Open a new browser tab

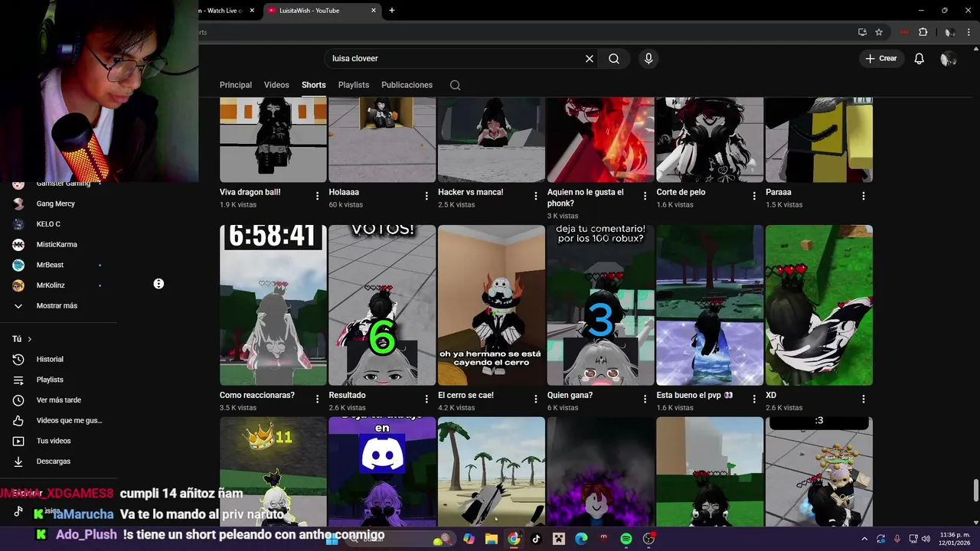pos(392,10)
